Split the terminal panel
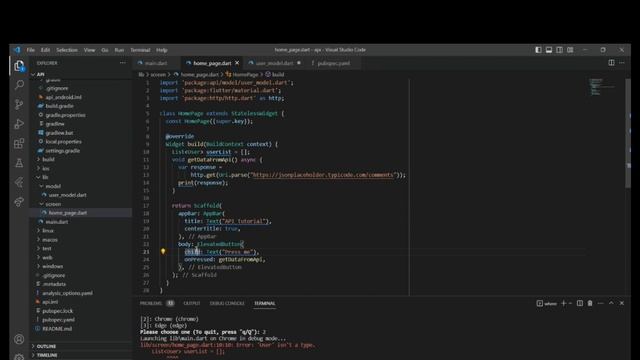 [x=580, y=303]
